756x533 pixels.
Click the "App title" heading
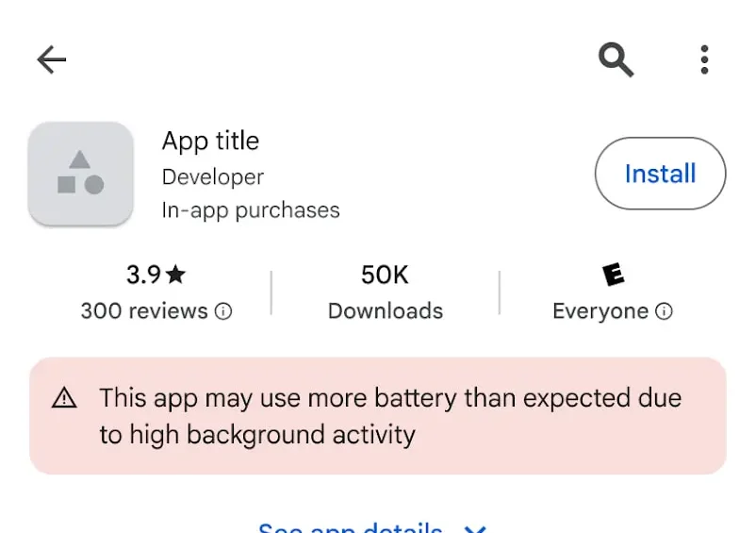(x=210, y=141)
